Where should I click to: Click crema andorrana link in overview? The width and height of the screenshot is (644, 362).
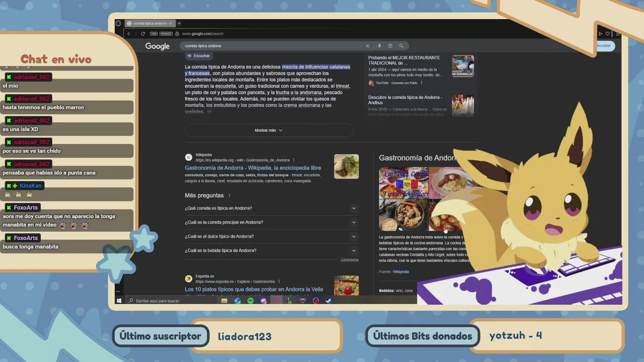coord(302,106)
